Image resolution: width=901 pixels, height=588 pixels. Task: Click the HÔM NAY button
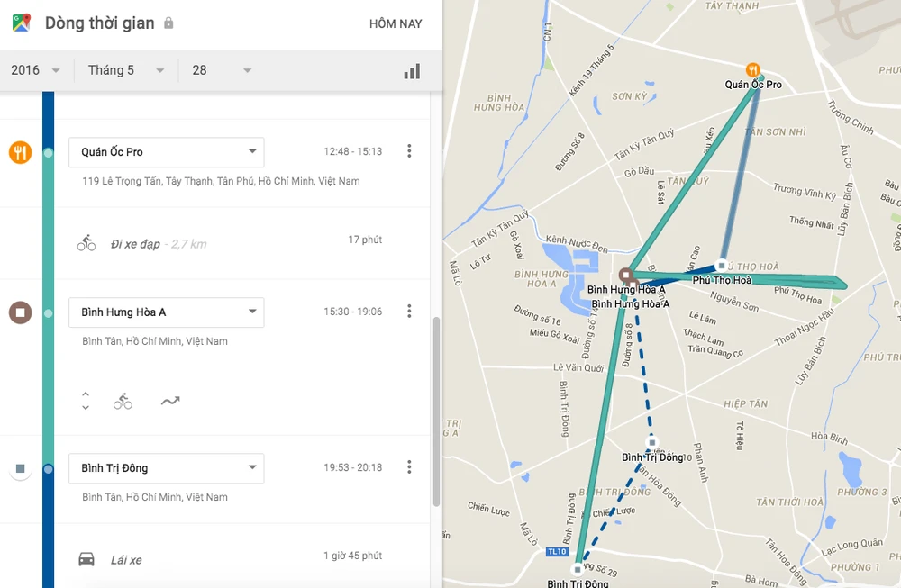pos(396,24)
